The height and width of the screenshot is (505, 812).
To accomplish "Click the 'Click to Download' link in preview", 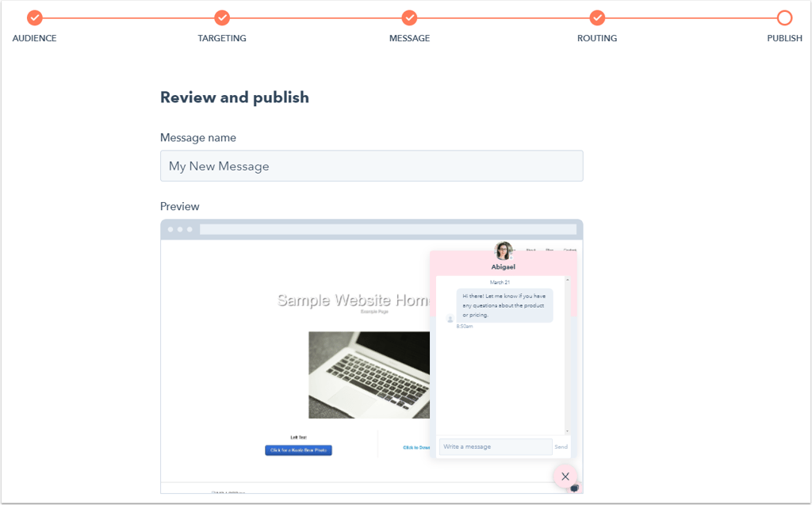I will [416, 447].
